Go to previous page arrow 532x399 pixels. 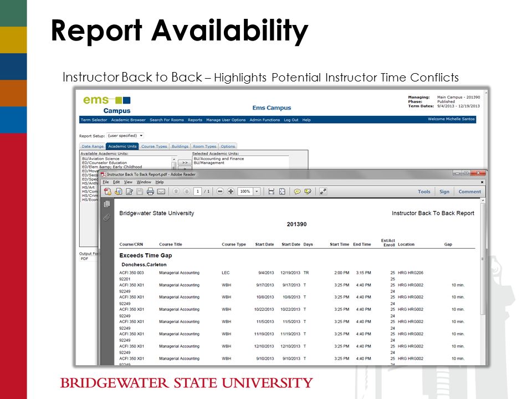click(x=176, y=191)
